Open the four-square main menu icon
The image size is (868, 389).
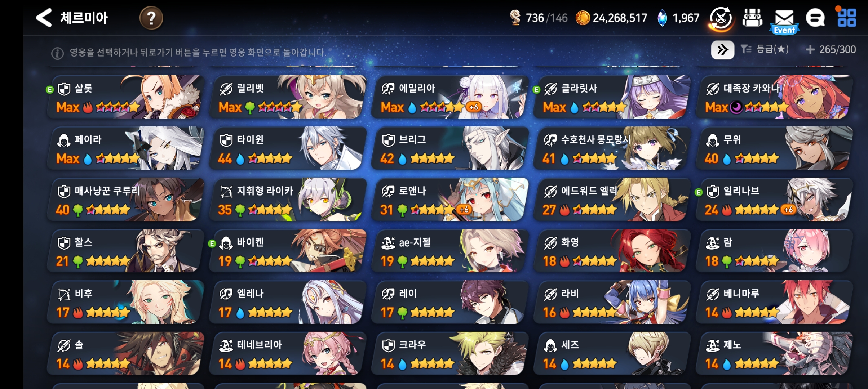(846, 17)
